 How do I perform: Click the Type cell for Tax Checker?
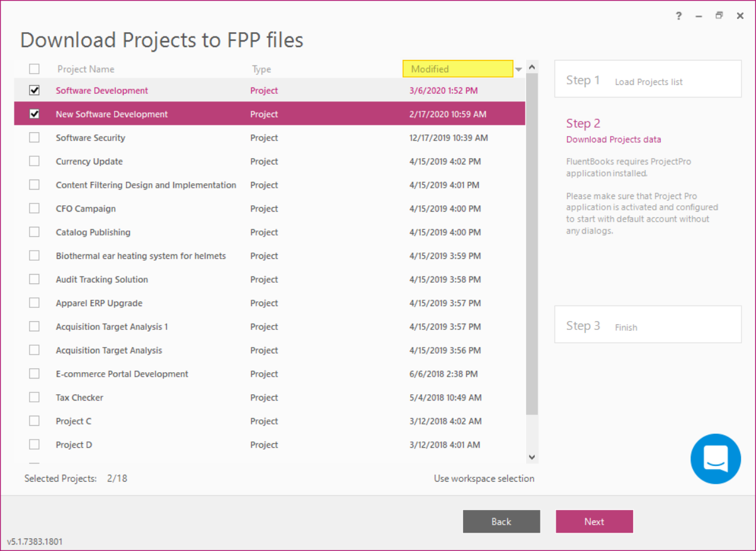point(264,397)
